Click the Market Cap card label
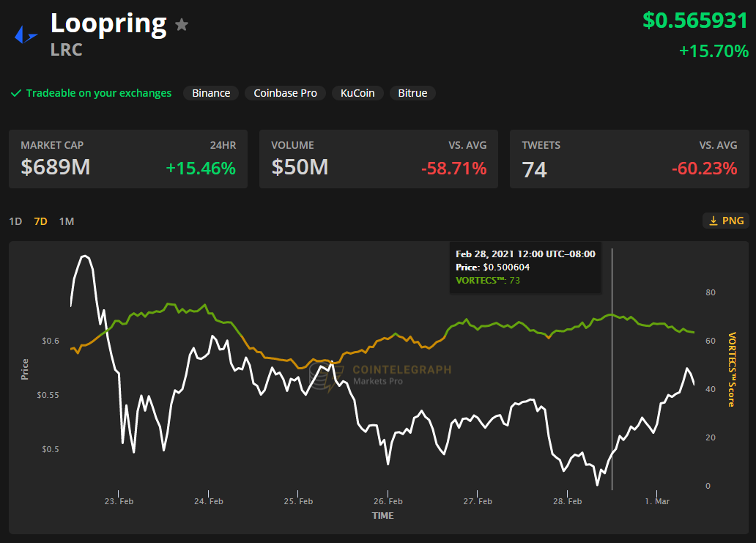Screen dimensions: 756x543 pyautogui.click(x=52, y=145)
